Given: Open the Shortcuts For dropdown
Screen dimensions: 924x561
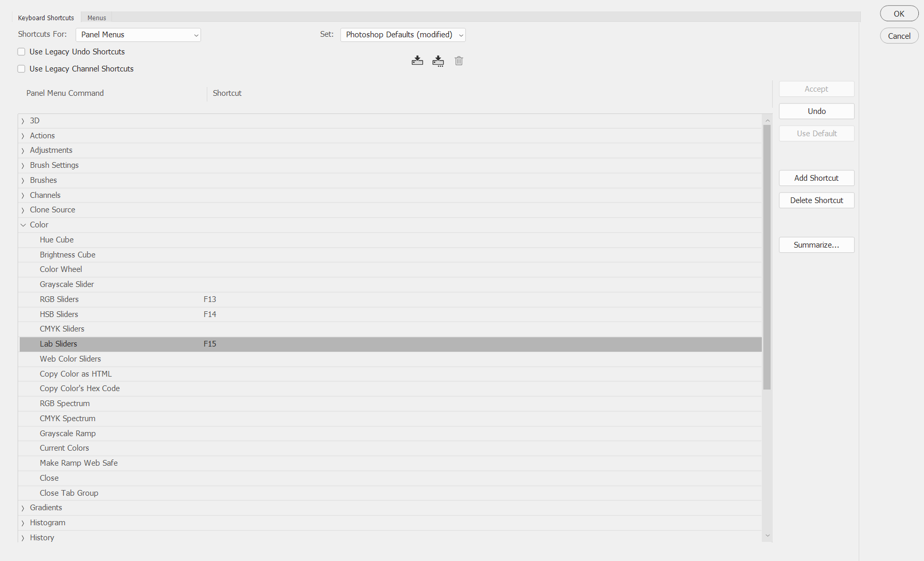Looking at the screenshot, I should click(x=138, y=35).
